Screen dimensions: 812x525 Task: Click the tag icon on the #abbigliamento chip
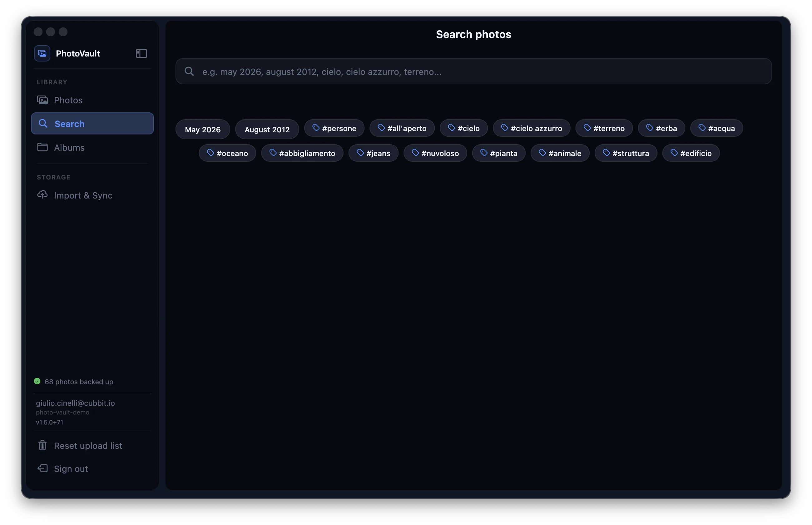[273, 153]
